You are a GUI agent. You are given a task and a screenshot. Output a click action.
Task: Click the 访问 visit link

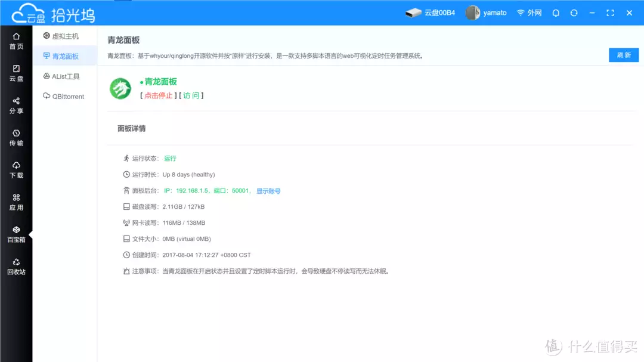tap(191, 95)
